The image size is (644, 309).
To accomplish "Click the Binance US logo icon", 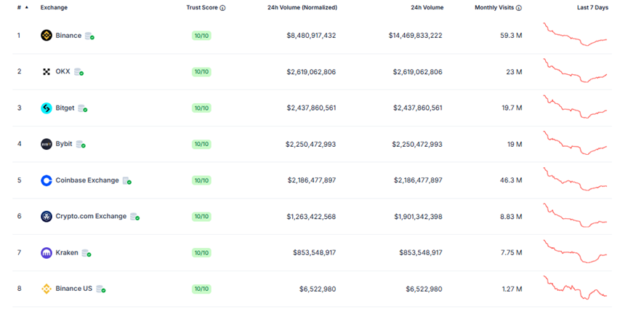I will pyautogui.click(x=47, y=289).
